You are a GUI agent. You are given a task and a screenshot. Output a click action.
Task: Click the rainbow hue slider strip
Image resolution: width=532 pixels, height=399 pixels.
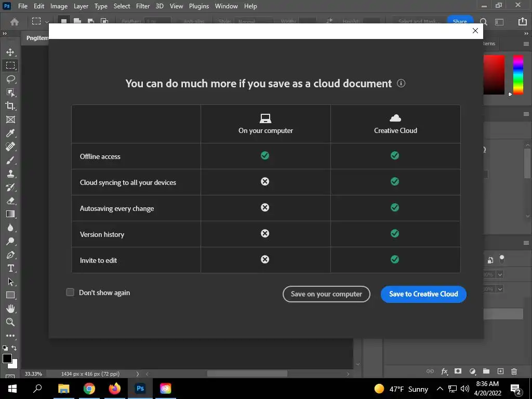518,75
